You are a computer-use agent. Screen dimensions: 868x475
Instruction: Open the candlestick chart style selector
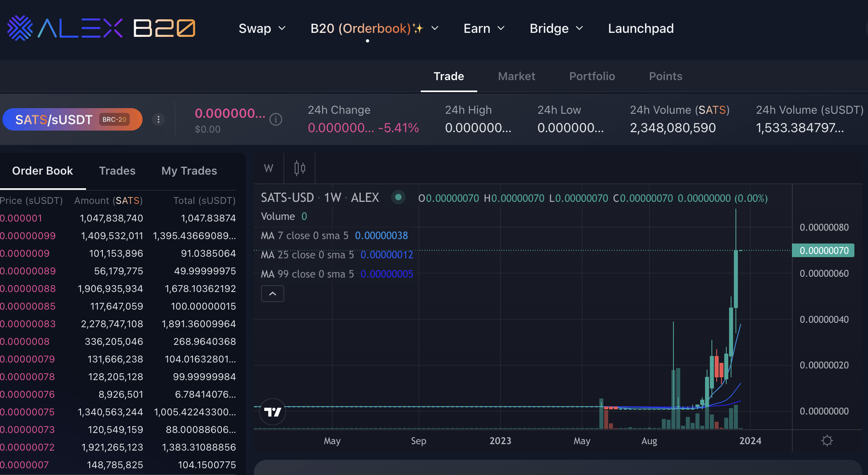(x=299, y=168)
